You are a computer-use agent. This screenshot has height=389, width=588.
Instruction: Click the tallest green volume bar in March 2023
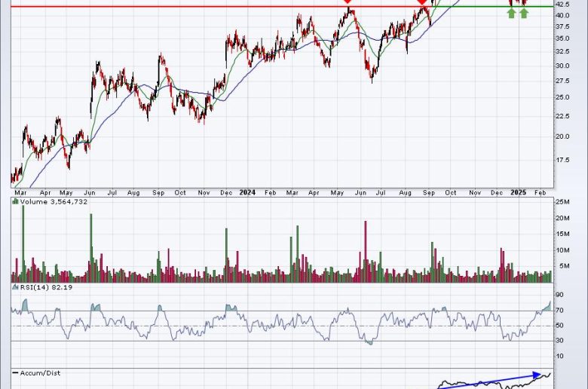pyautogui.click(x=23, y=244)
